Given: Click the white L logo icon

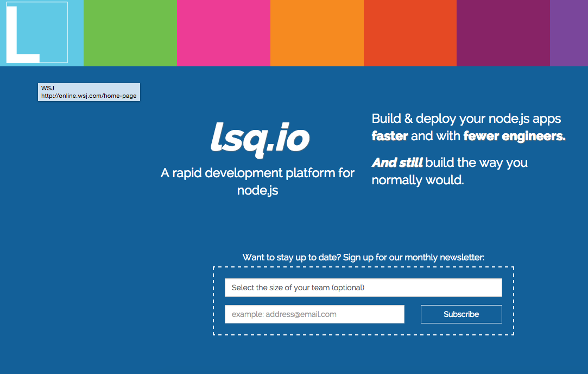Looking at the screenshot, I should coord(36,33).
